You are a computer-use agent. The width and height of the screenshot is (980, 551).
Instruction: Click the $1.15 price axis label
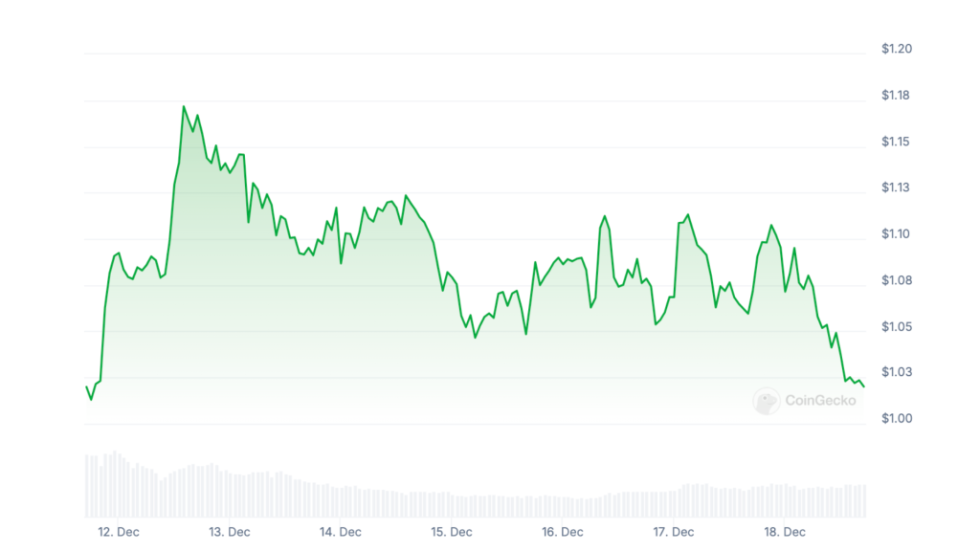(895, 142)
